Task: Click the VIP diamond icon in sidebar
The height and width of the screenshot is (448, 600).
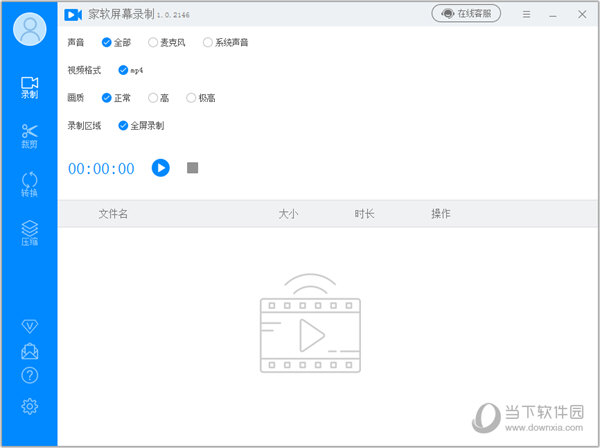Action: (29, 326)
